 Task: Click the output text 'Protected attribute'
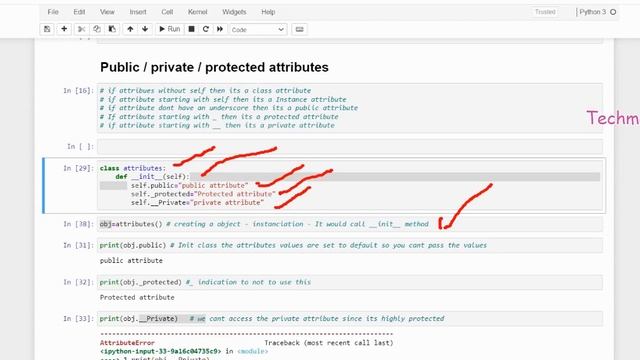tap(137, 297)
